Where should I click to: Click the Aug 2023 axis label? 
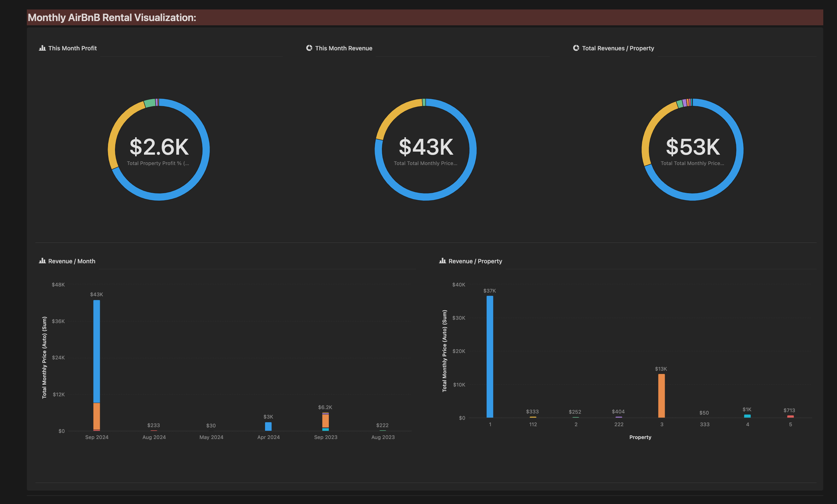tap(383, 437)
